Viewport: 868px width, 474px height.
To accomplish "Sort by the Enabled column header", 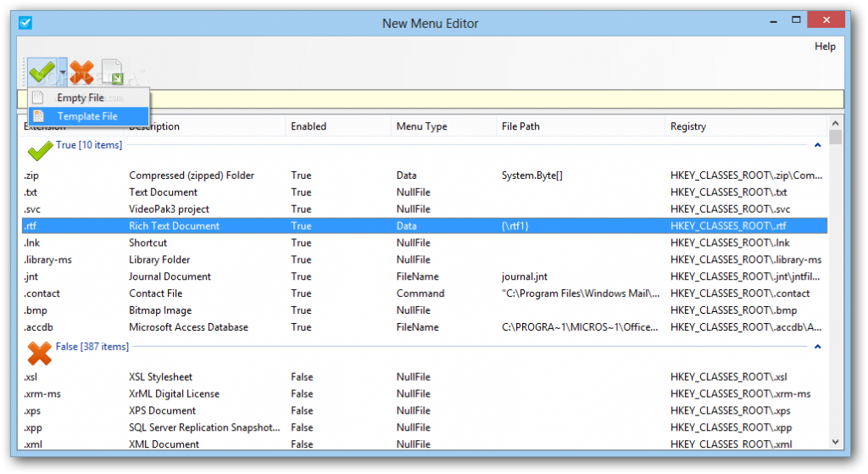I will pyautogui.click(x=337, y=126).
